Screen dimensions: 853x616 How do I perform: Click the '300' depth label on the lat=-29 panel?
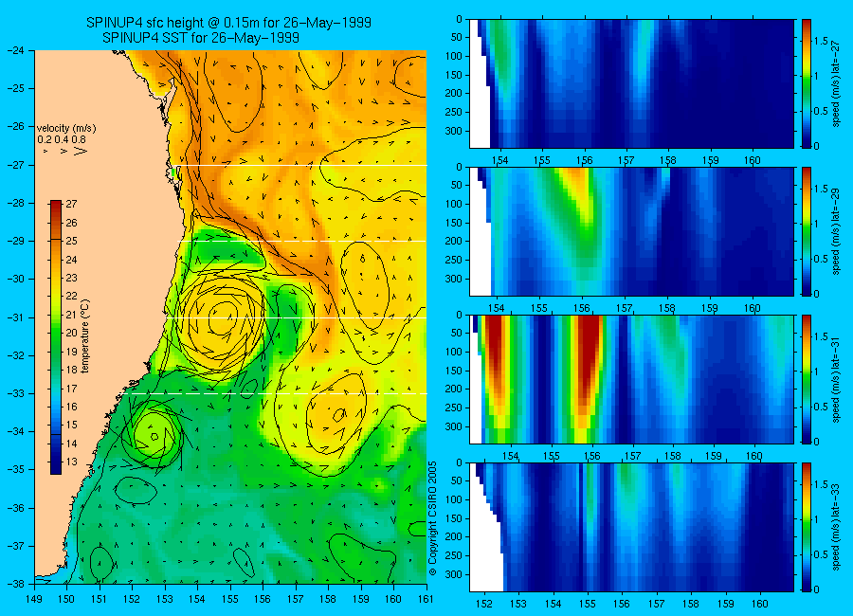[455, 279]
